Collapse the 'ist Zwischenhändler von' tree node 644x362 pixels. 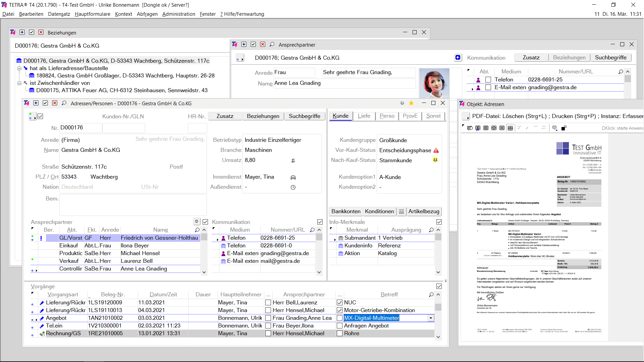[19, 83]
